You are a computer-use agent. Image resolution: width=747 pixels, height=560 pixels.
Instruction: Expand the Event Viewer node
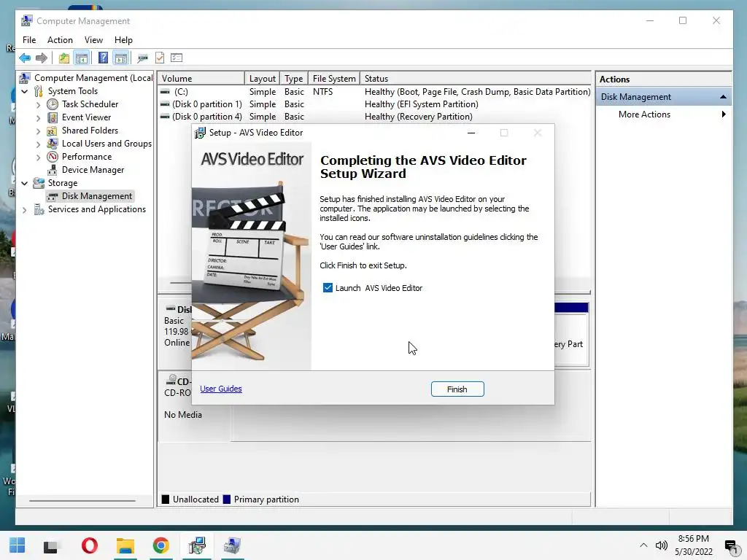(x=39, y=117)
